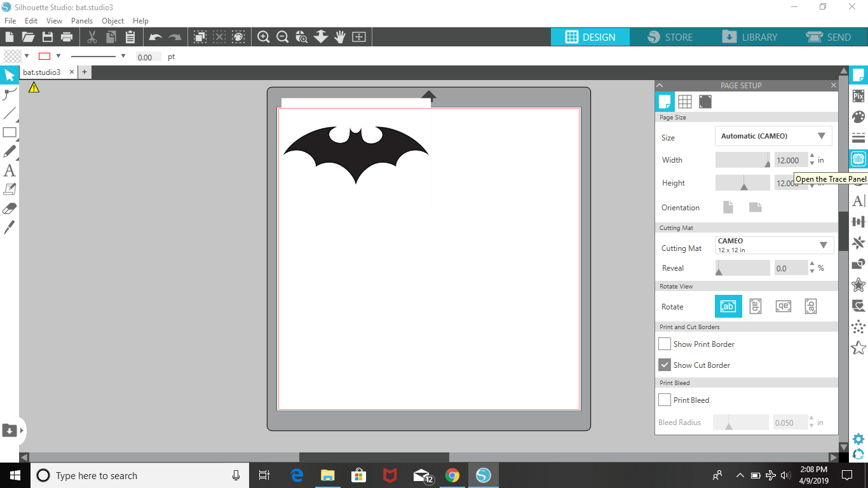Switch to the STORE tab
This screenshot has height=488, width=868.
point(670,37)
